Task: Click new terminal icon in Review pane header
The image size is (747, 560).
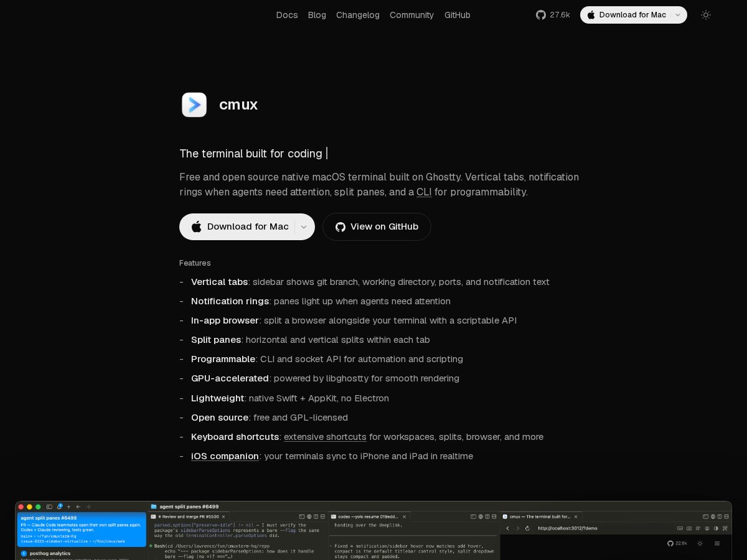Action: 302,516
